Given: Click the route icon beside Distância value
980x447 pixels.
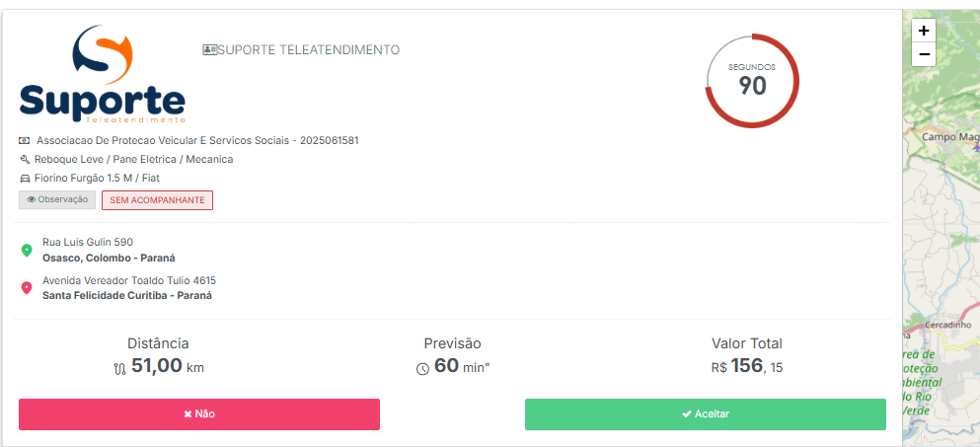Looking at the screenshot, I should (119, 368).
